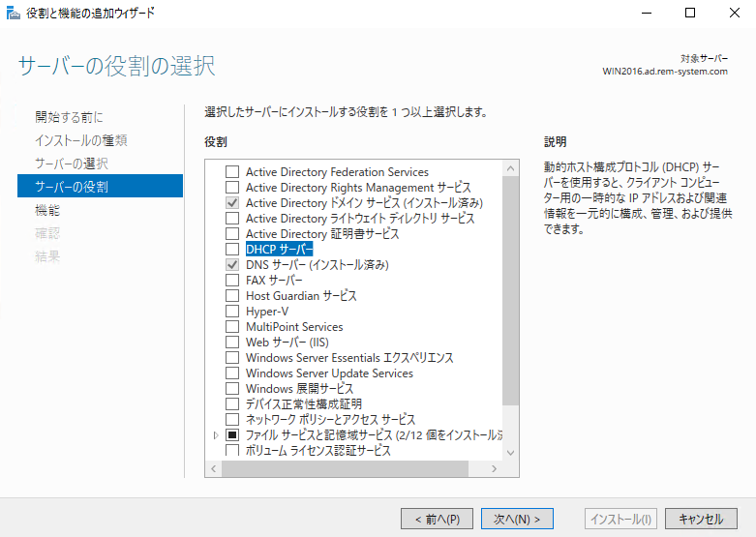
Task: Click the roles list scroll down arrow
Action: pos(510,453)
